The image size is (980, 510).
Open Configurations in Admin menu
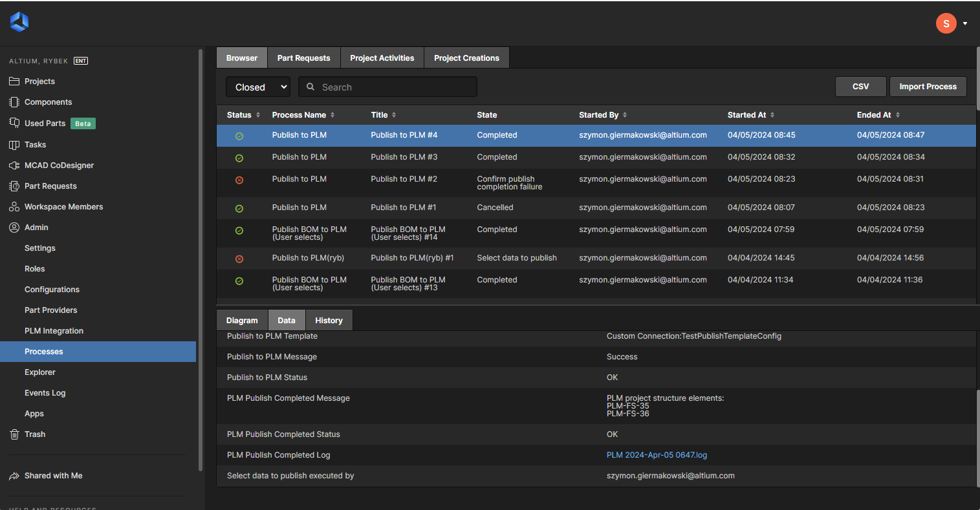52,290
